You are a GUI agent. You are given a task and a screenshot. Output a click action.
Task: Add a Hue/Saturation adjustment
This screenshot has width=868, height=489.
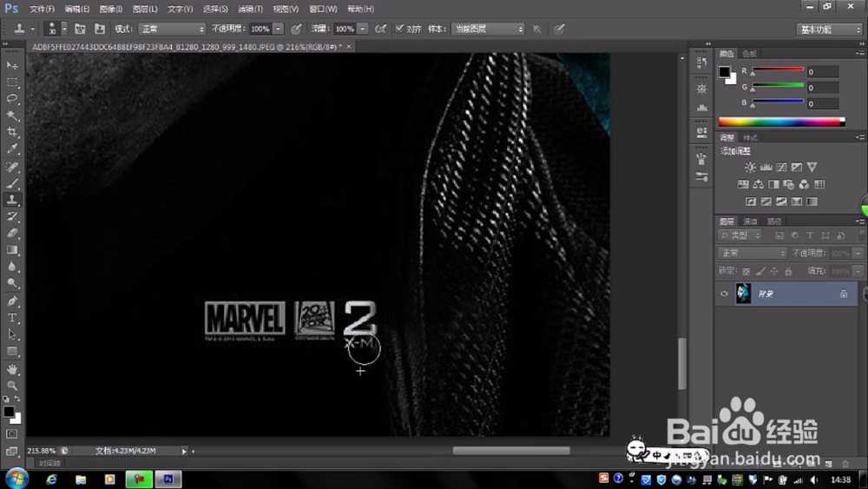(x=743, y=184)
